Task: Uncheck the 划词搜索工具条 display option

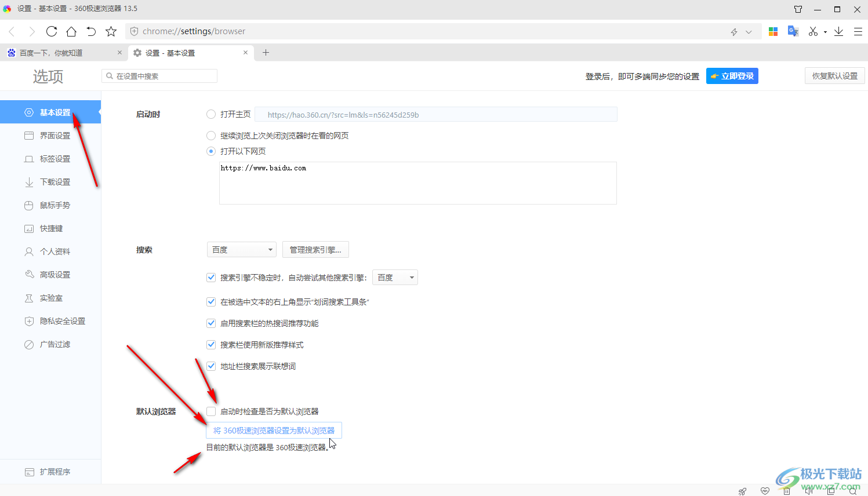Action: [x=211, y=302]
